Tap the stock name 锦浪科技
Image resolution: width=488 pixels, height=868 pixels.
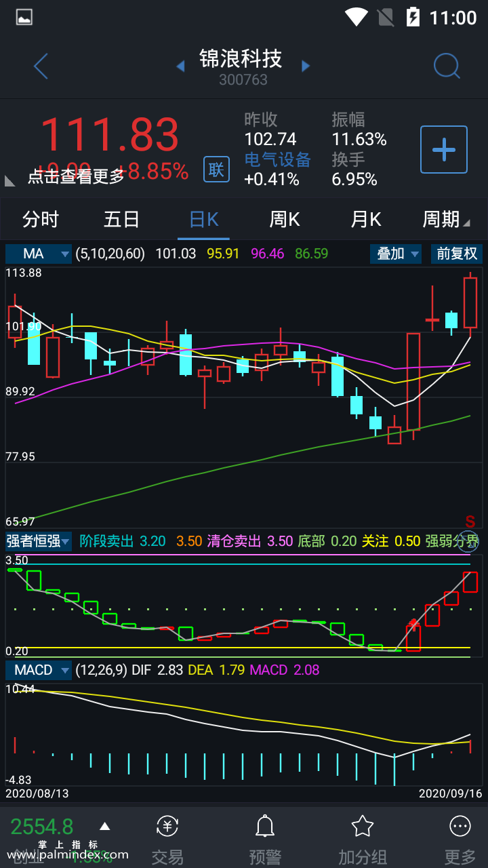click(241, 59)
